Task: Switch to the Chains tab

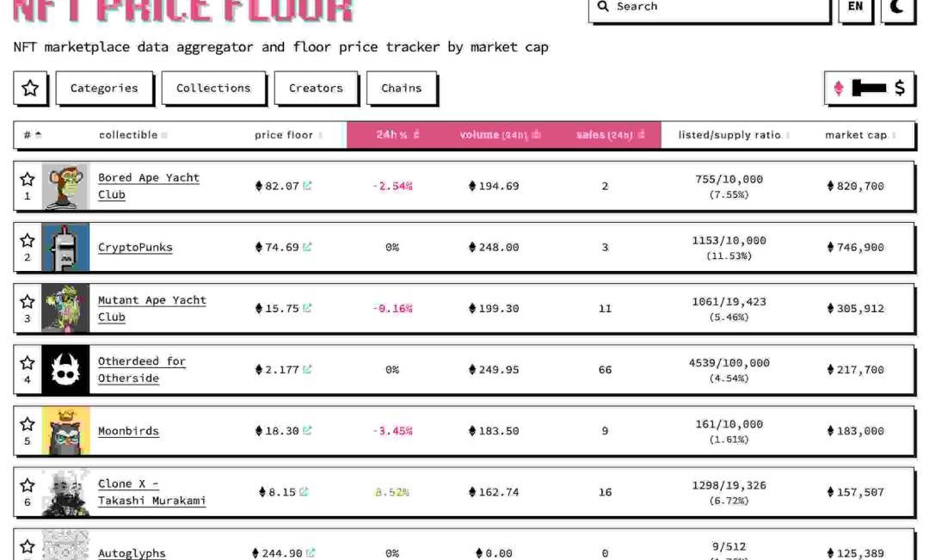Action: click(402, 88)
